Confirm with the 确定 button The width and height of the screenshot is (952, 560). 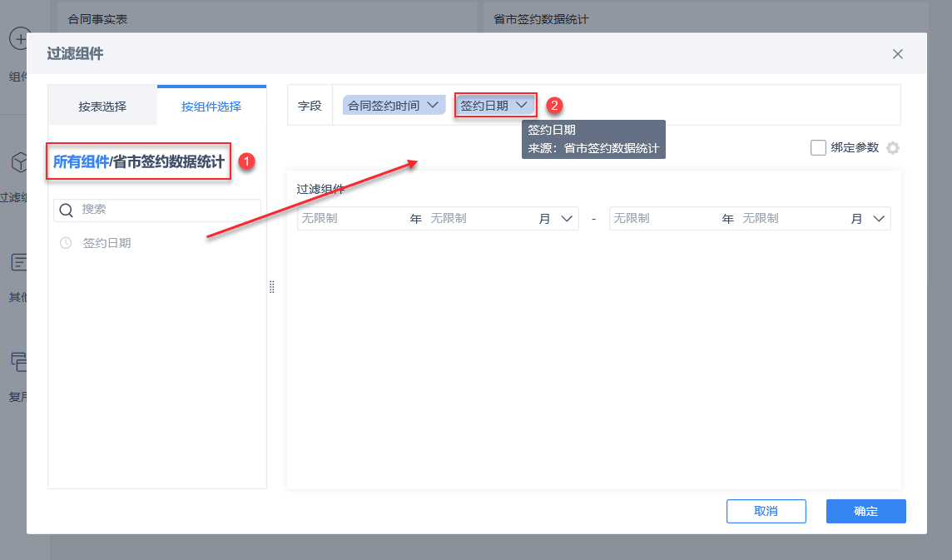pos(865,512)
